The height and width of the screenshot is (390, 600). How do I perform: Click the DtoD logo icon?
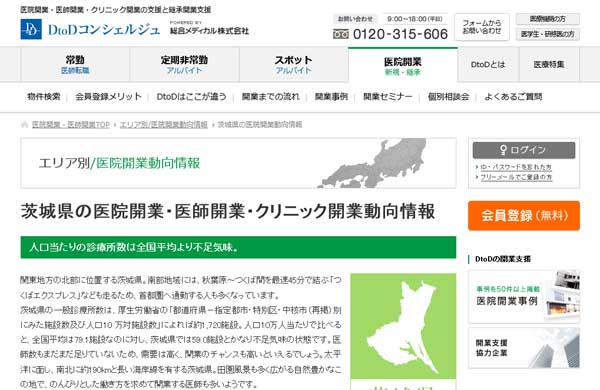[31, 29]
